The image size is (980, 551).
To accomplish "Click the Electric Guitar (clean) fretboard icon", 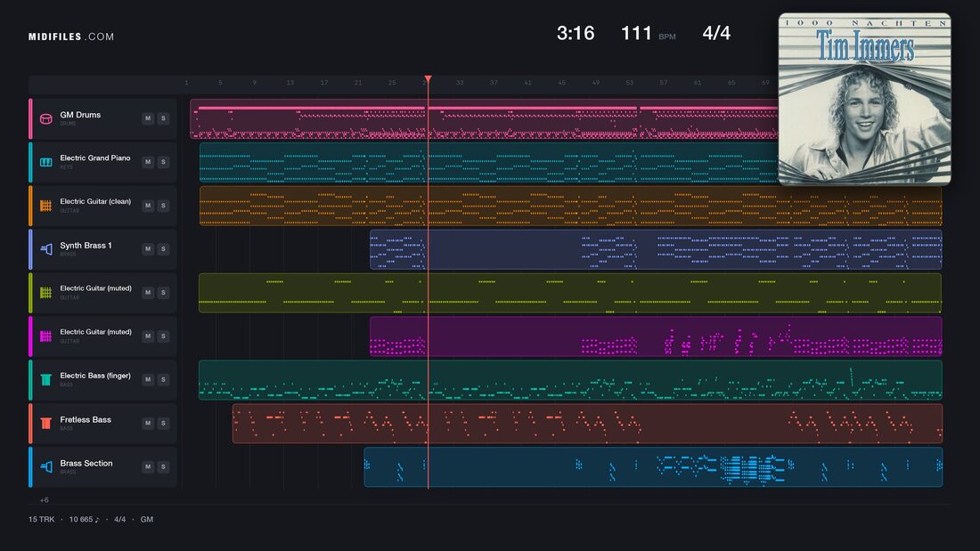I will tap(45, 206).
